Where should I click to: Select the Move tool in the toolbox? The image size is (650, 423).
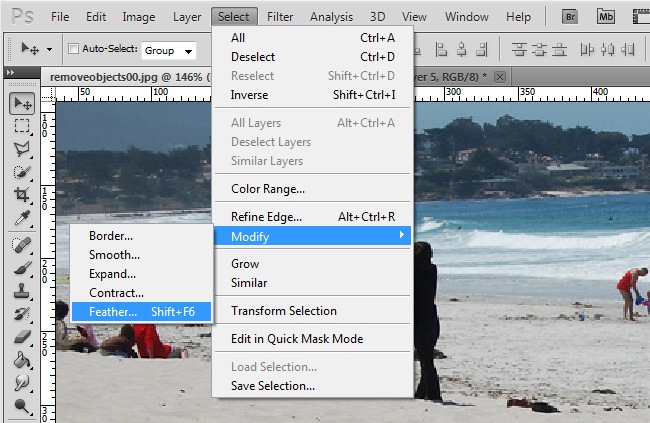click(21, 103)
